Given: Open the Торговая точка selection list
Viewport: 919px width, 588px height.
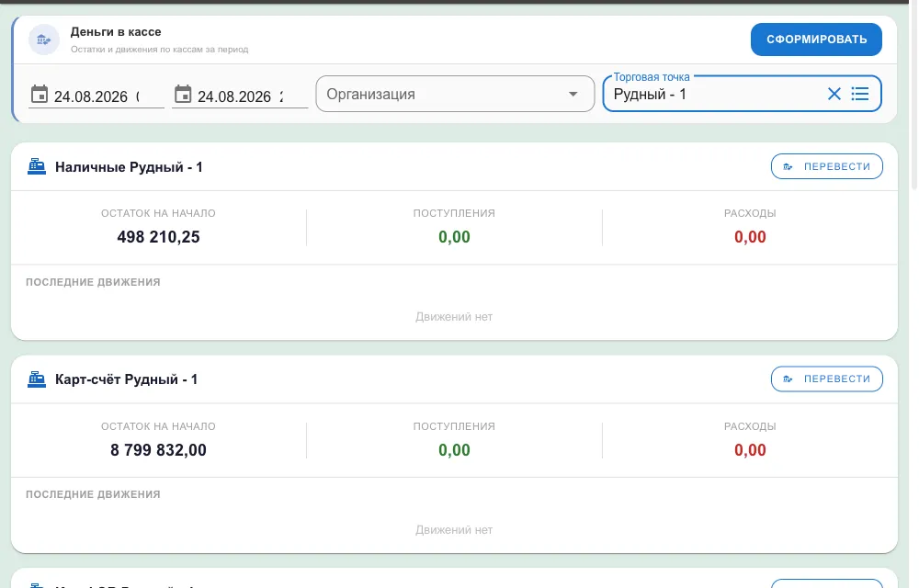Looking at the screenshot, I should (860, 94).
